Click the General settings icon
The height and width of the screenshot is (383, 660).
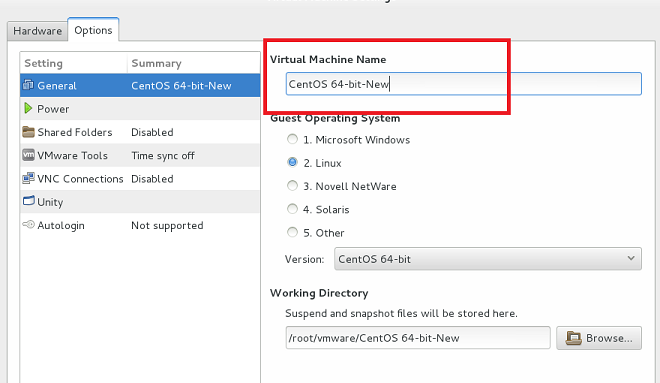(x=28, y=85)
